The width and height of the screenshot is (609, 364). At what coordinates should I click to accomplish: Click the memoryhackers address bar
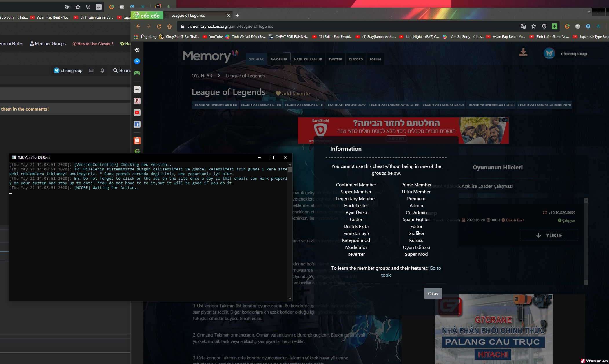(348, 26)
